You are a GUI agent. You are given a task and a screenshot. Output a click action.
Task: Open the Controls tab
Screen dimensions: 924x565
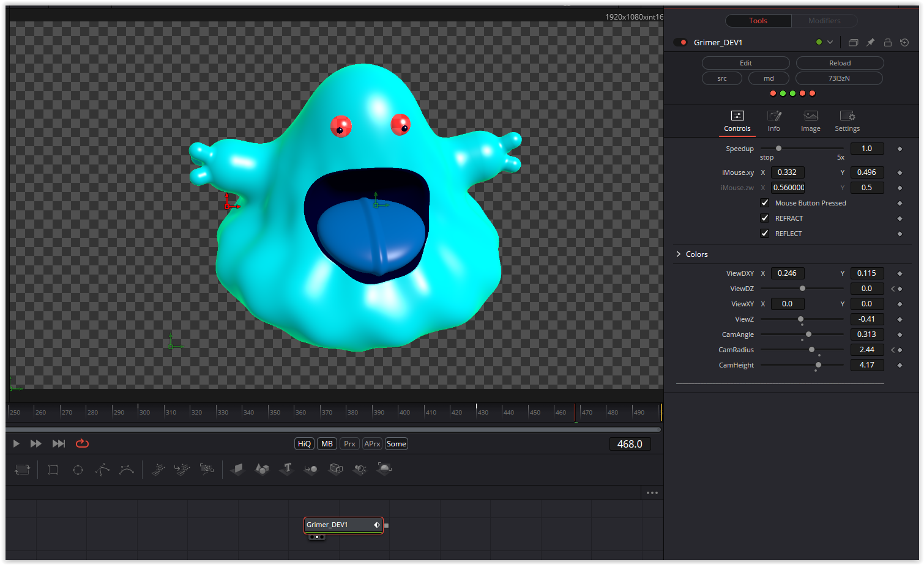pyautogui.click(x=737, y=122)
